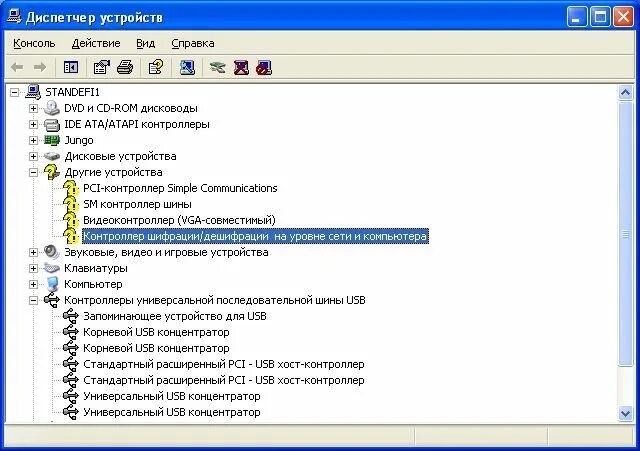Open the Действие menu

[96, 43]
